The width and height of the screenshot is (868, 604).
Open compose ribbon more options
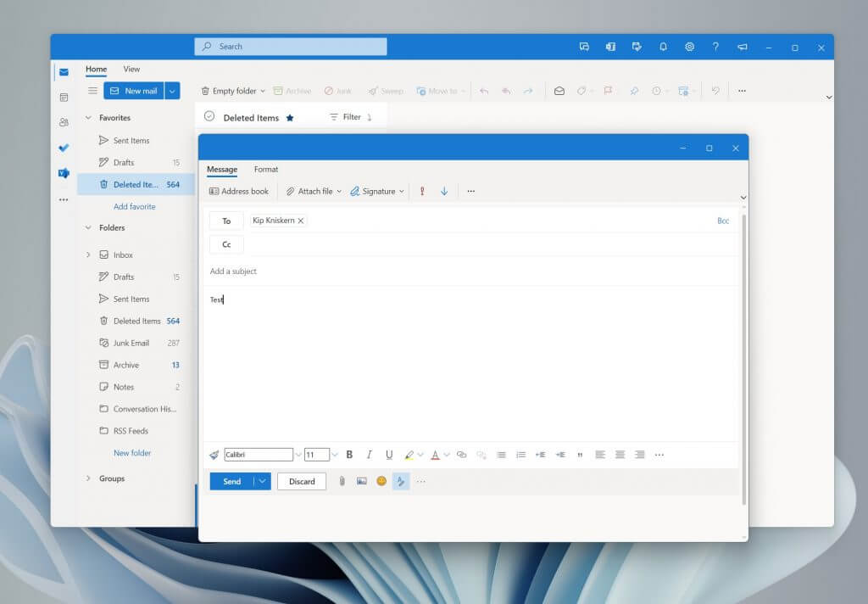(x=471, y=191)
